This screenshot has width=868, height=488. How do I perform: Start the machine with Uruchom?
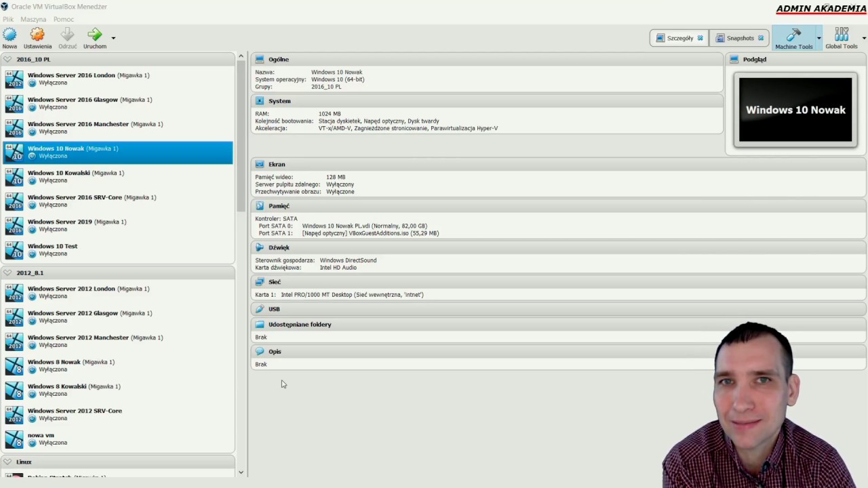point(95,38)
